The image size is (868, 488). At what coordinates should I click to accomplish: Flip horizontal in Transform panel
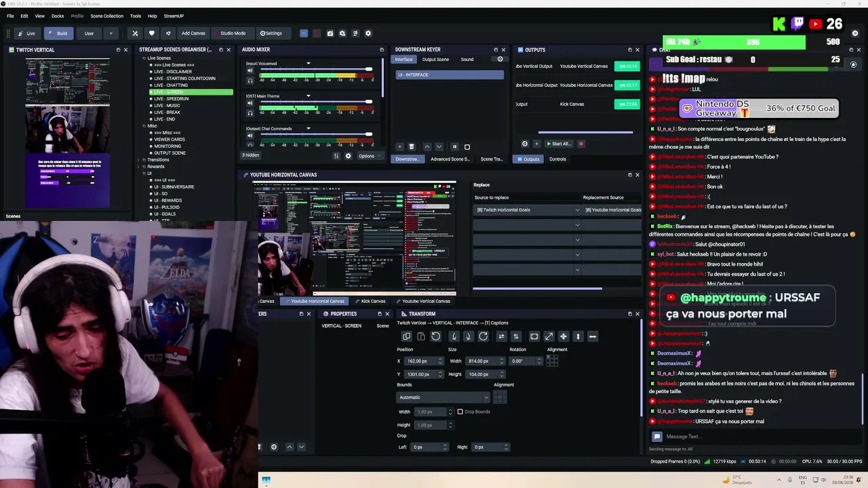[x=501, y=336]
